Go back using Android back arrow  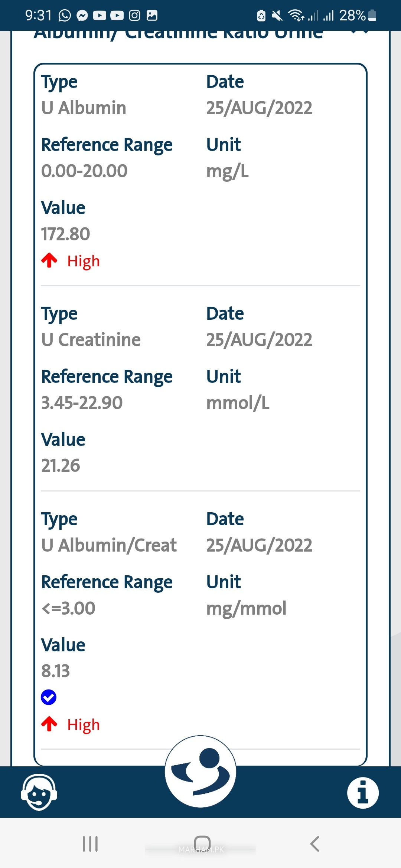314,844
